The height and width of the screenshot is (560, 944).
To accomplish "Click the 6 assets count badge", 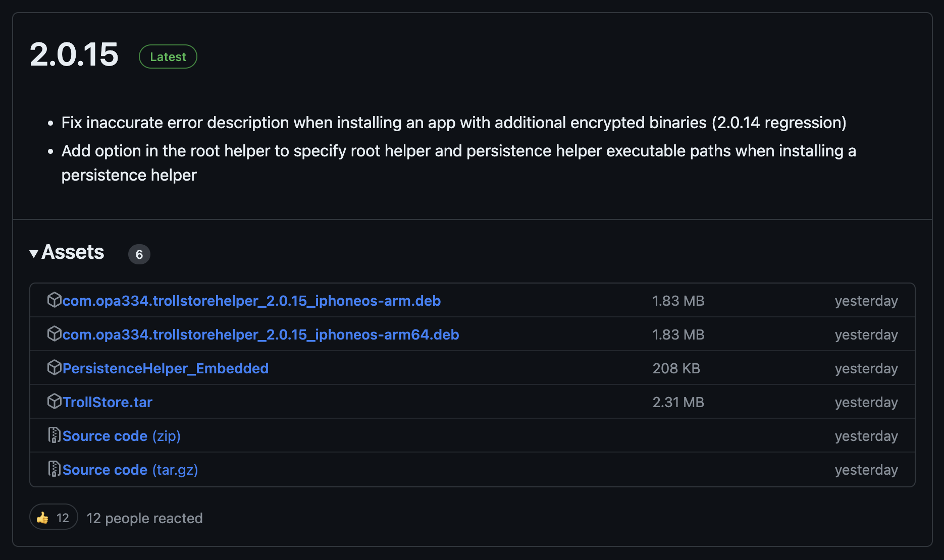I will pos(139,254).
